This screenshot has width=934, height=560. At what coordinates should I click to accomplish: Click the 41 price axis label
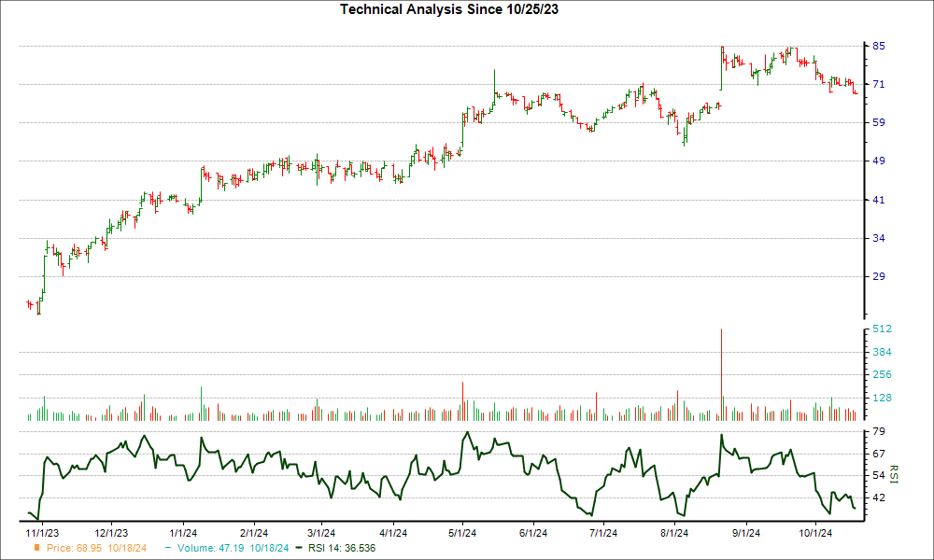879,200
